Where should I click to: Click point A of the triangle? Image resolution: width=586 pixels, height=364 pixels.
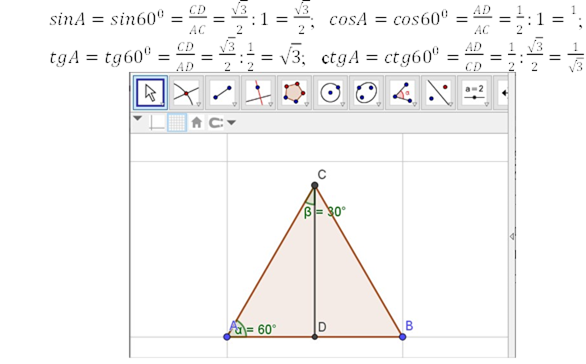pos(227,337)
